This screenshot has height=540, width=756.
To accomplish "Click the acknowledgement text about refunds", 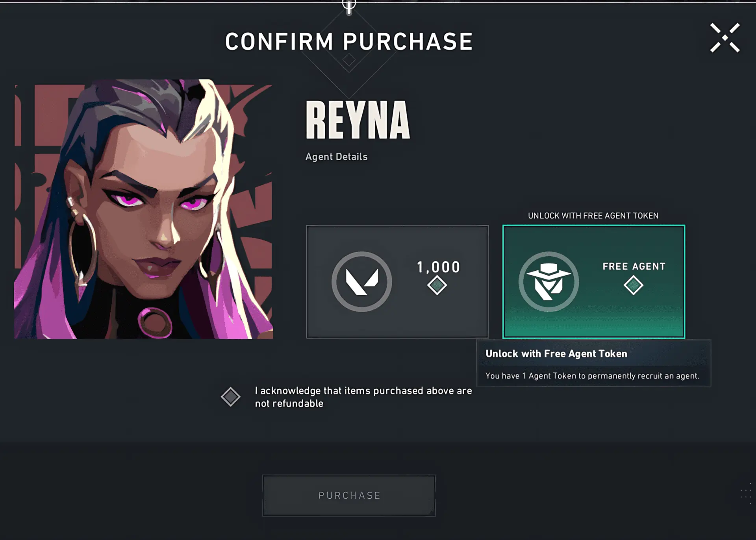I will point(363,397).
